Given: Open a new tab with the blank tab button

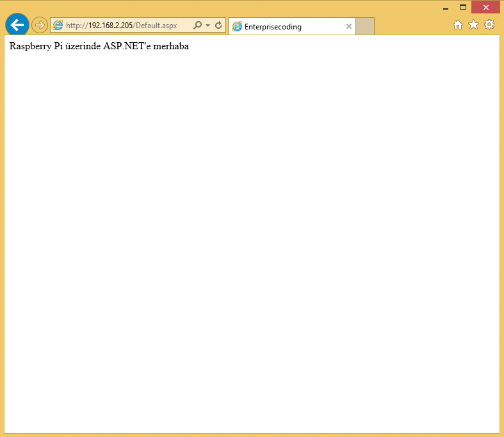Looking at the screenshot, I should click(x=365, y=26).
